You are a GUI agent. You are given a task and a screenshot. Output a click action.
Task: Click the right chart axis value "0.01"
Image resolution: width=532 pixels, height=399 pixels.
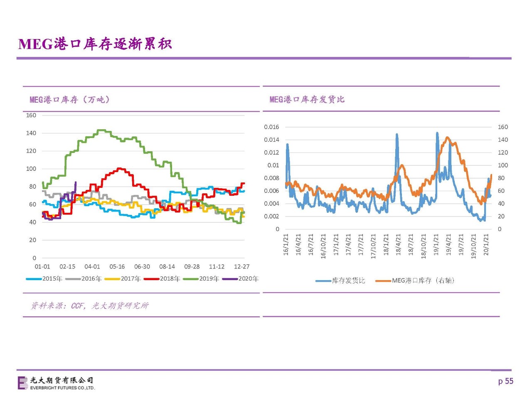click(x=273, y=165)
